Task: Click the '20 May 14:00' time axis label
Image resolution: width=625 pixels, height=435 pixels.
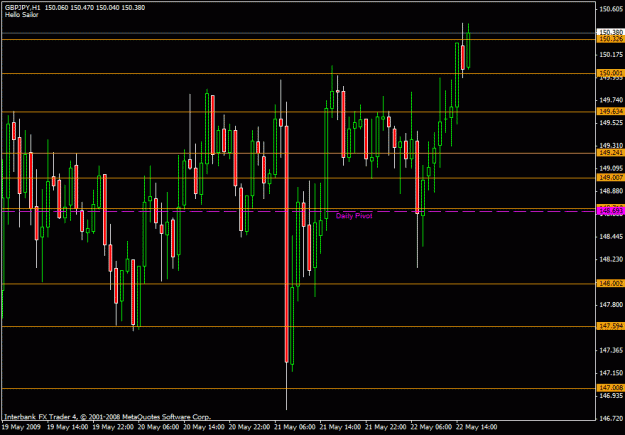Action: coord(204,427)
